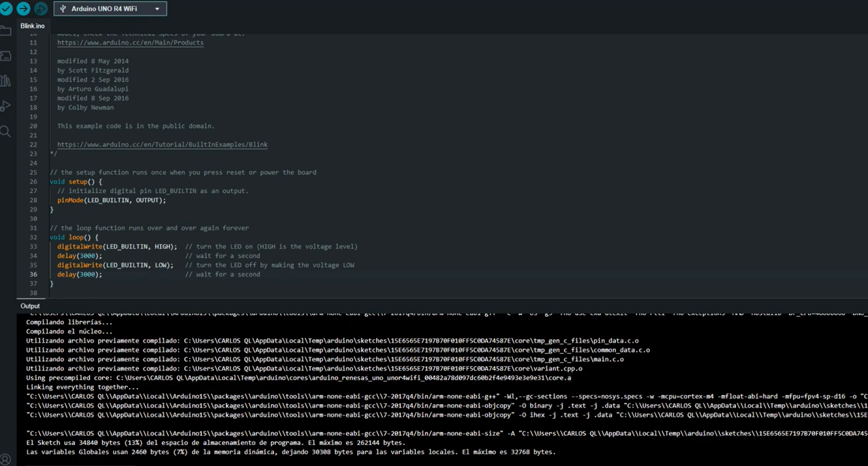Screen dimensions: 868x466
Task: Click 'initialize digital pin LED_BUILTIN' comment
Action: pos(153,191)
